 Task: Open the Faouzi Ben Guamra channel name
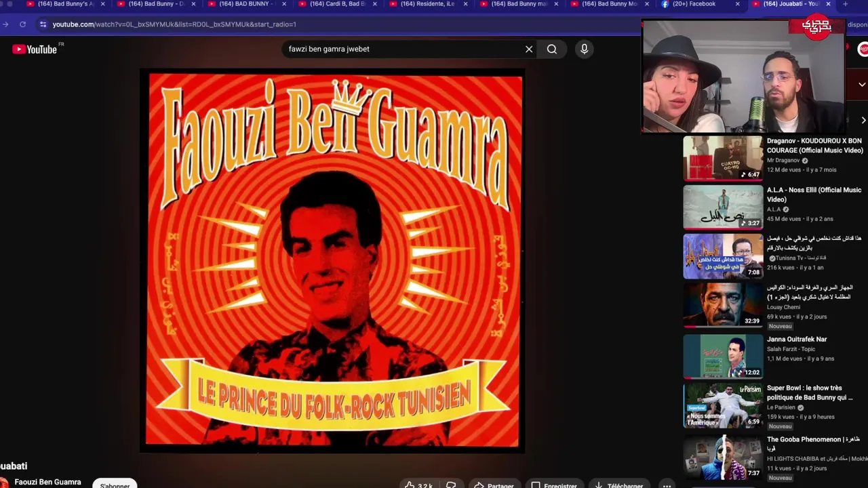(x=47, y=482)
